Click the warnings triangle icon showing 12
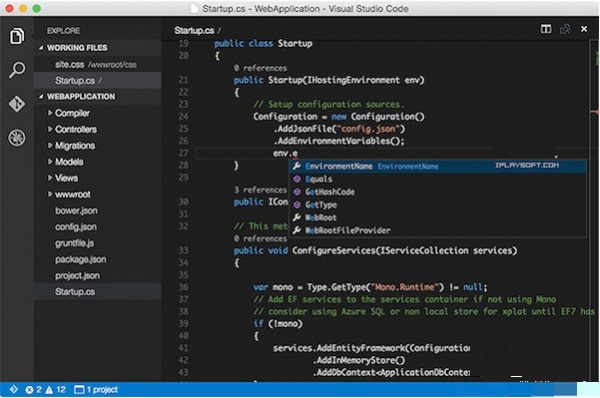This screenshot has height=398, width=600. point(49,390)
